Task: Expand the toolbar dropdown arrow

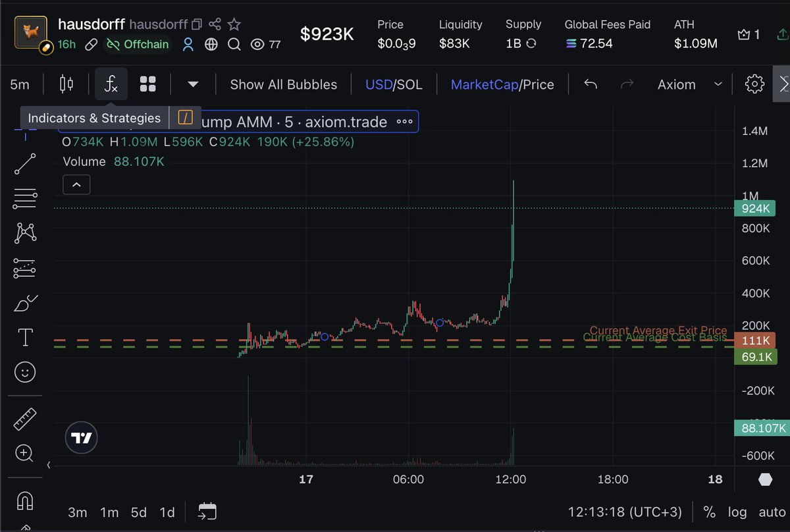Action: [x=192, y=84]
